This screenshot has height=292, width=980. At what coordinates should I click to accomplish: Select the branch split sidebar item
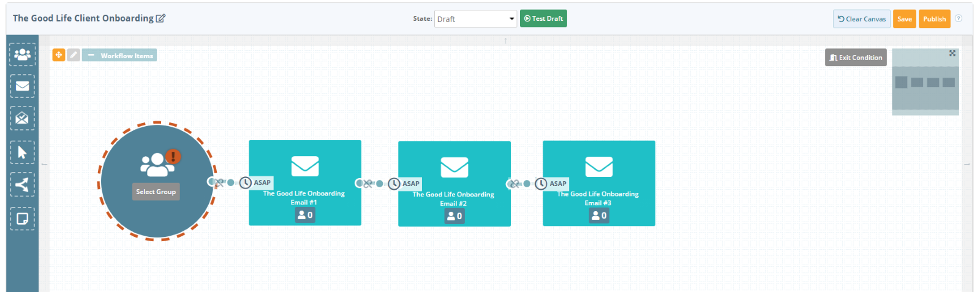22,184
